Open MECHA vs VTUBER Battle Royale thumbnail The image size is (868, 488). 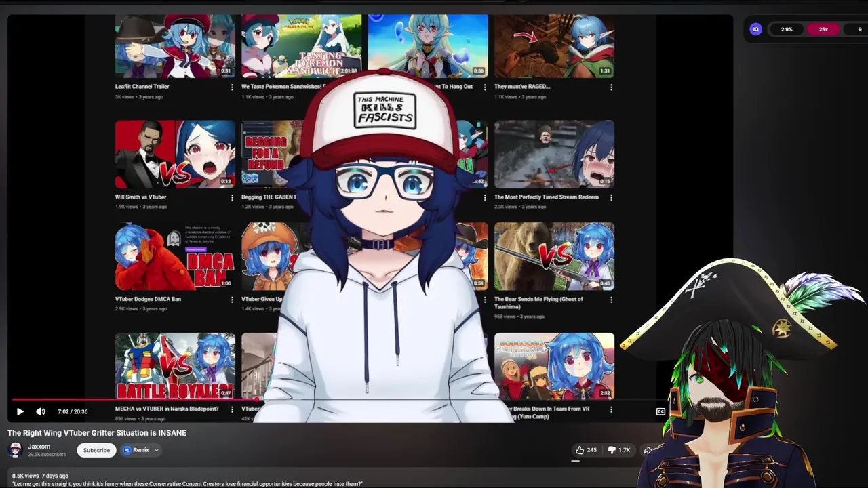pos(175,366)
